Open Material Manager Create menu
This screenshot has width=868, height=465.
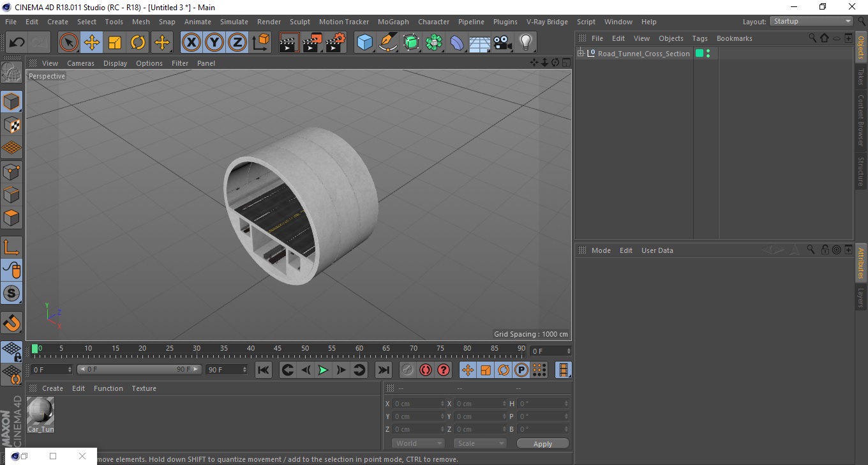(52, 388)
